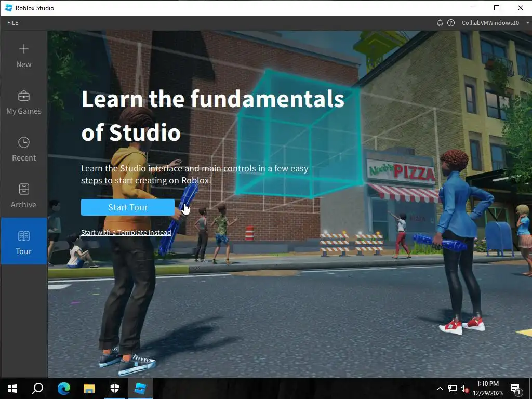This screenshot has width=532, height=399.
Task: Open the network status tray icon
Action: coord(453,389)
